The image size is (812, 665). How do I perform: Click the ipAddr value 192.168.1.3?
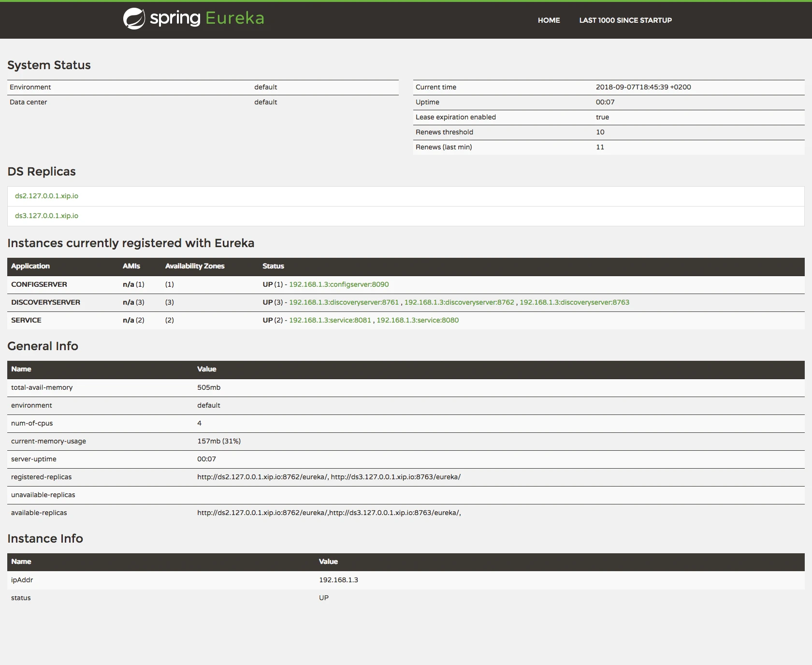[338, 580]
